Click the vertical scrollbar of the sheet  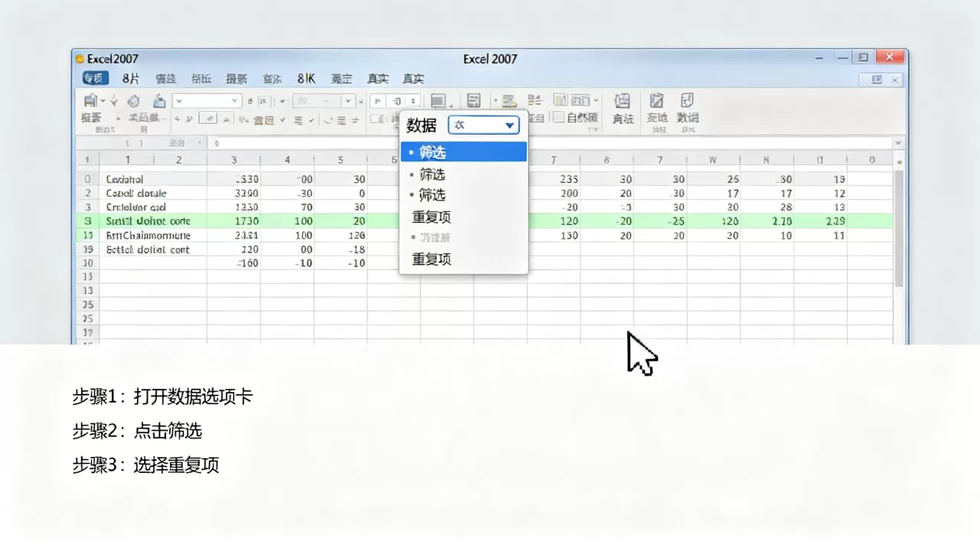pos(899,230)
